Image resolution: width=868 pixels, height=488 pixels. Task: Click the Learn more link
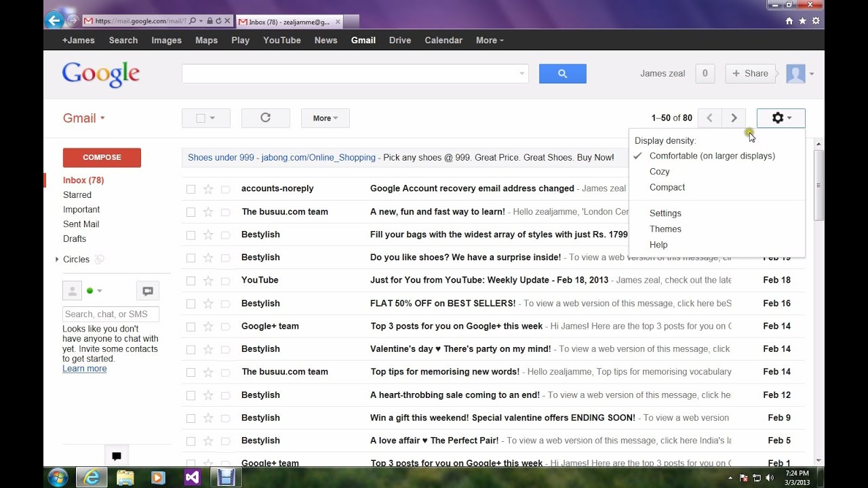click(85, 369)
